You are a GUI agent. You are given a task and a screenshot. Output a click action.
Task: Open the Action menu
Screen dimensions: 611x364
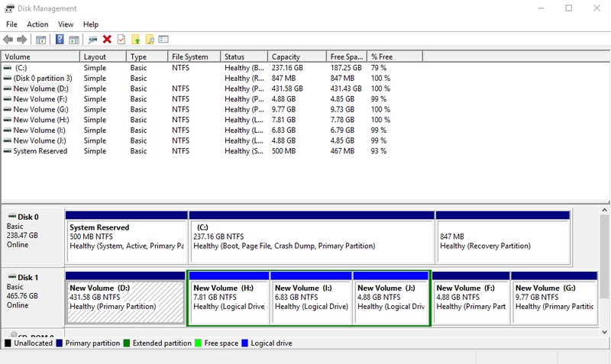pyautogui.click(x=37, y=24)
